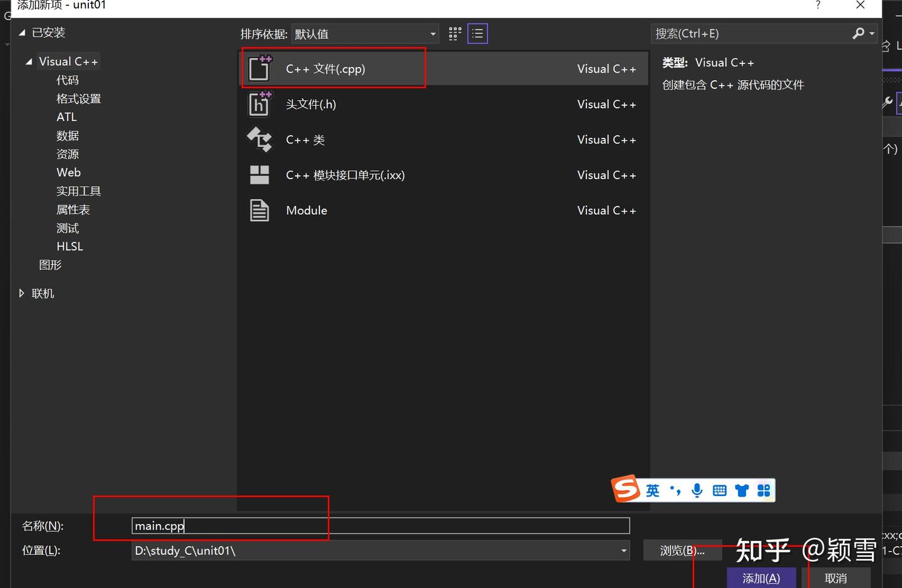Screen dimensions: 902x588
Task: Open the Sogou soft keyboard icon
Action: click(x=719, y=490)
